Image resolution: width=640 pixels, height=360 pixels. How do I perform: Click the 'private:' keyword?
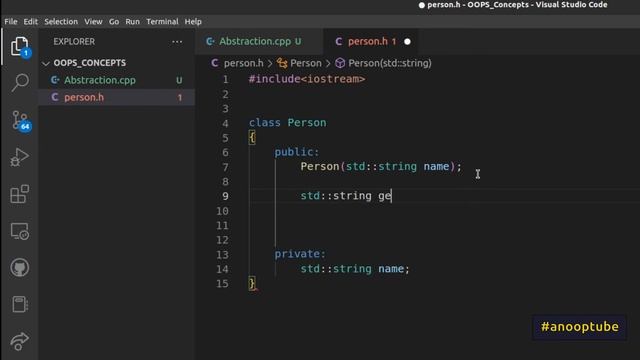[x=300, y=254]
